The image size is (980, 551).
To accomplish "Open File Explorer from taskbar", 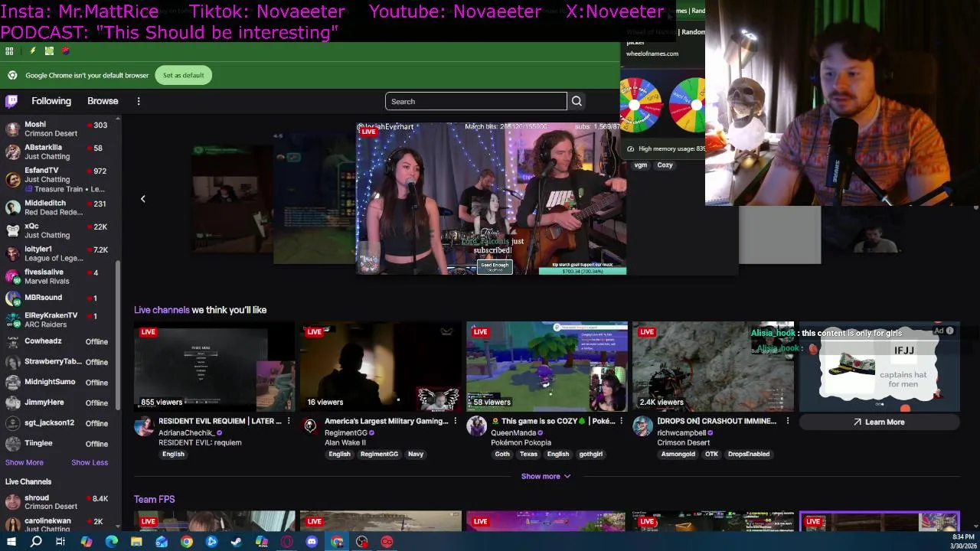I will coord(136,542).
